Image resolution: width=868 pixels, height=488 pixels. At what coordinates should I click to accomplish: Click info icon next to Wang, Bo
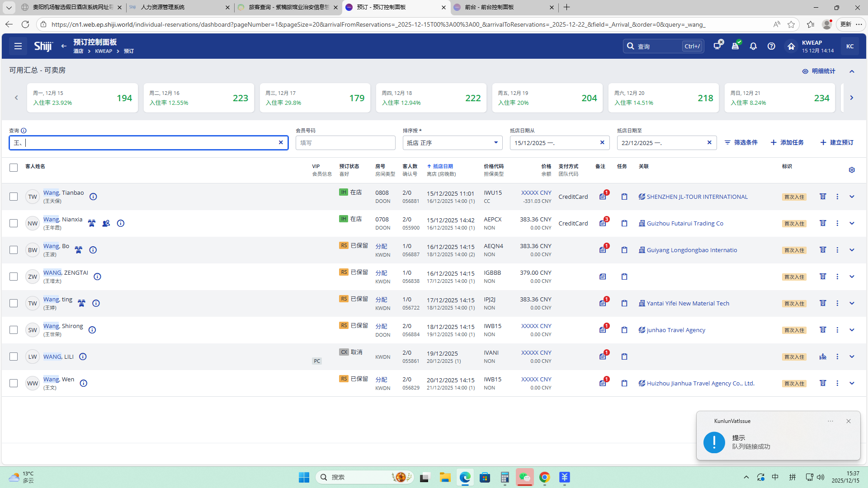pyautogui.click(x=93, y=250)
